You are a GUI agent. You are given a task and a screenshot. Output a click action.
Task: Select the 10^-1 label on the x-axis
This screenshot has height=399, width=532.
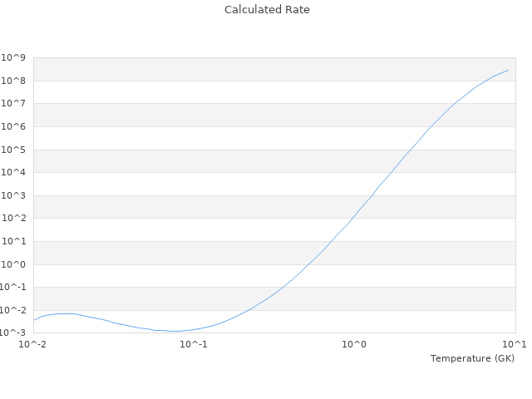(x=194, y=344)
